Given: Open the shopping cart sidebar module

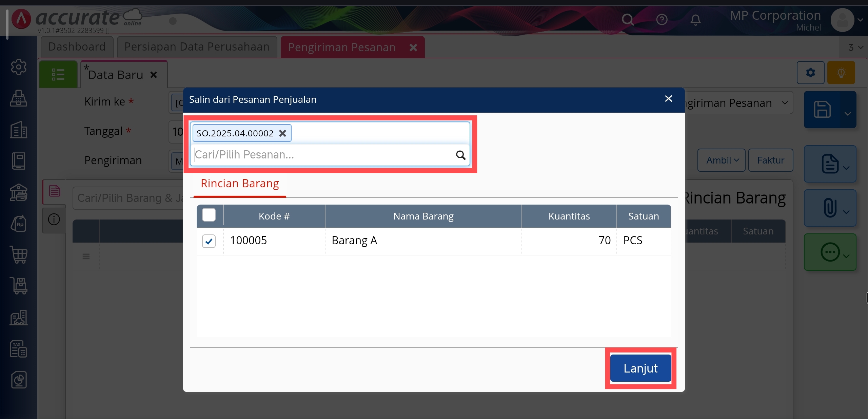Looking at the screenshot, I should pyautogui.click(x=19, y=254).
